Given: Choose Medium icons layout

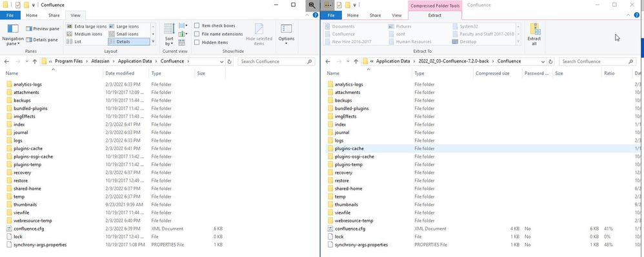Looking at the screenshot, I should [85, 34].
